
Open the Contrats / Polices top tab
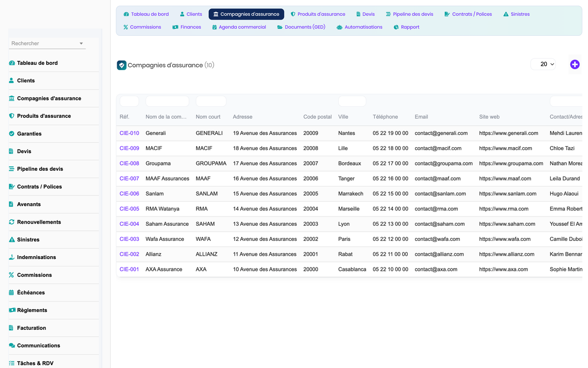[468, 14]
